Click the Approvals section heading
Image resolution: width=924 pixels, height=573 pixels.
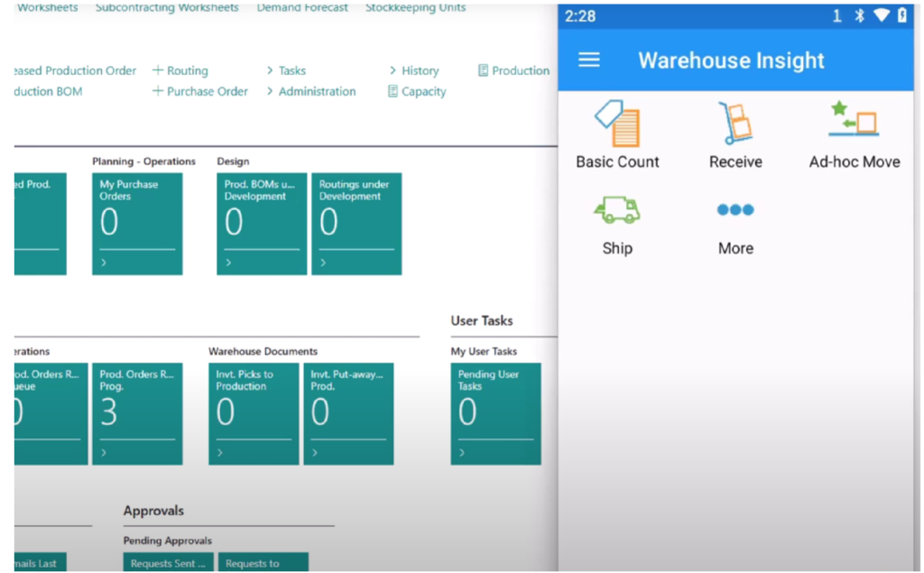tap(153, 510)
